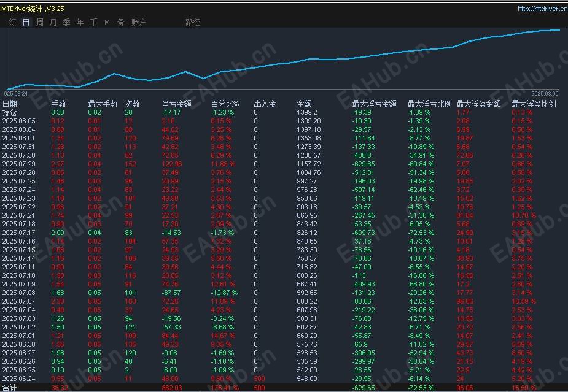Click lots value 2.27
This screenshot has width=568, height=392.
[58, 164]
